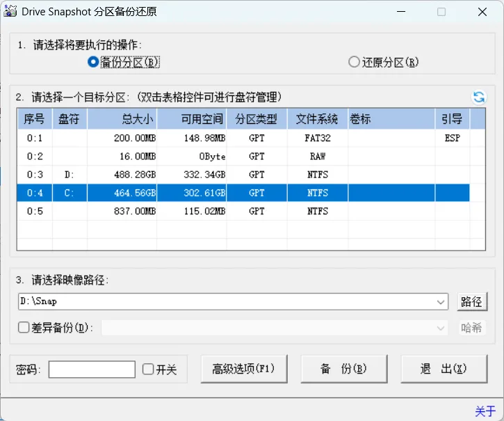Click the D: drive letter cell
The image size is (504, 421).
70,175
